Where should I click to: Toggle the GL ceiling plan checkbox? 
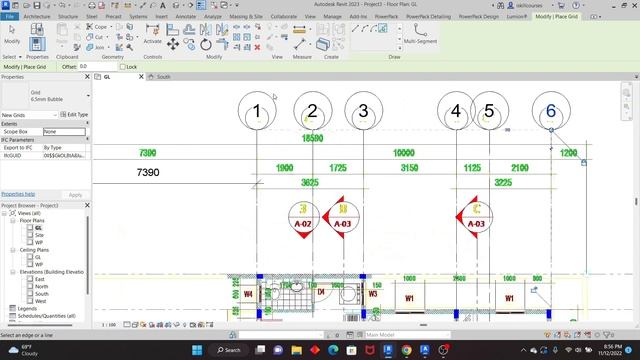tap(30, 257)
